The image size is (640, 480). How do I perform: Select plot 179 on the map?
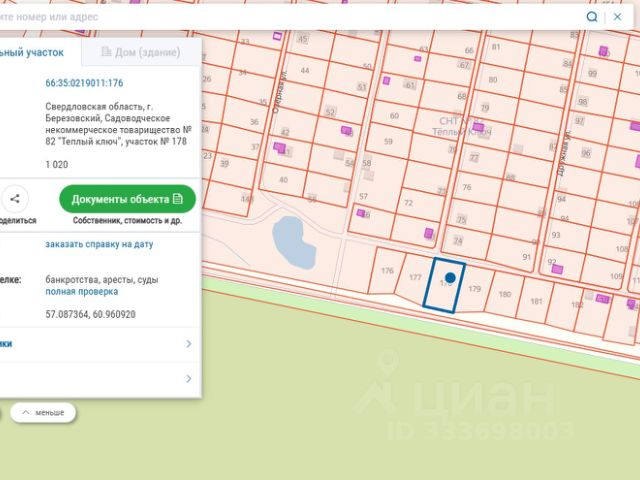474,289
